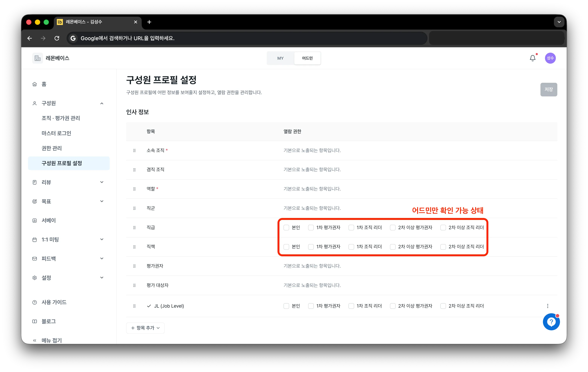Viewport: 588px width, 372px height.
Task: Check 본인 checkbox in JL (Job Level) row
Action: click(286, 306)
